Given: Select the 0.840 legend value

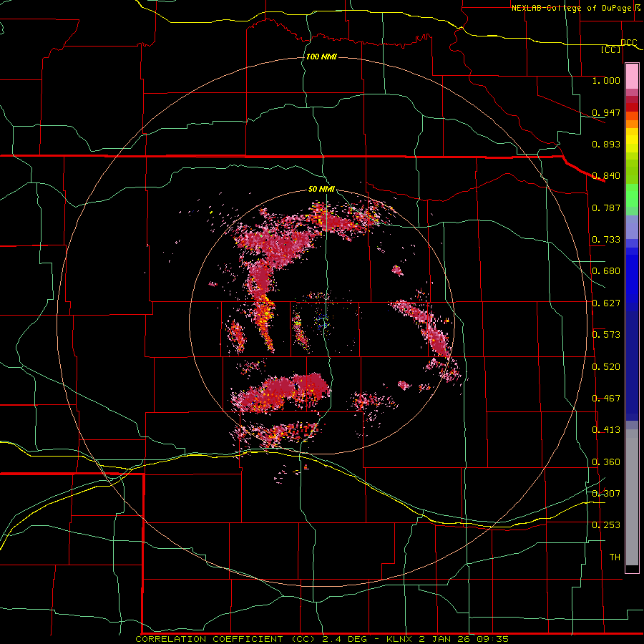Looking at the screenshot, I should (606, 176).
